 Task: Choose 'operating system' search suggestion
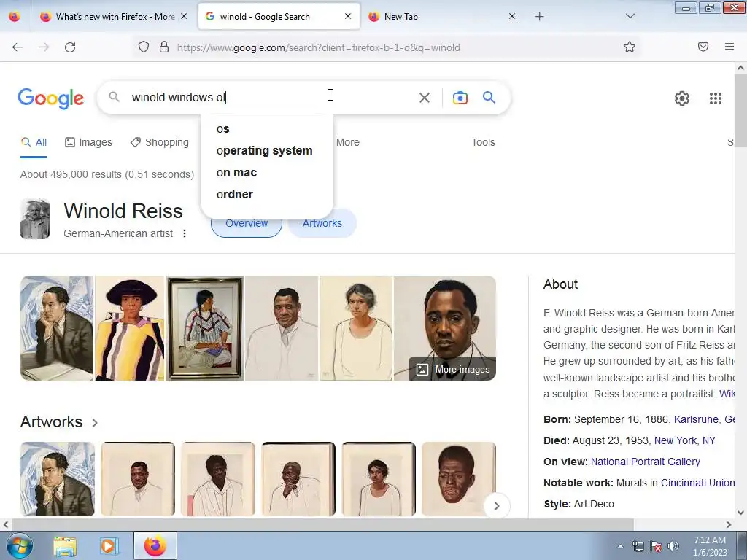[x=267, y=150]
